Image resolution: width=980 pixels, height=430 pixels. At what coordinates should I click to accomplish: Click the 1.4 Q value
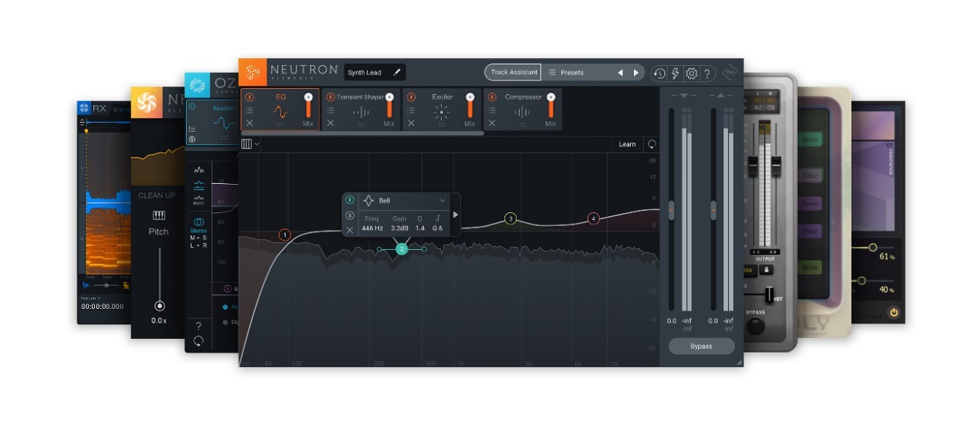tap(420, 228)
